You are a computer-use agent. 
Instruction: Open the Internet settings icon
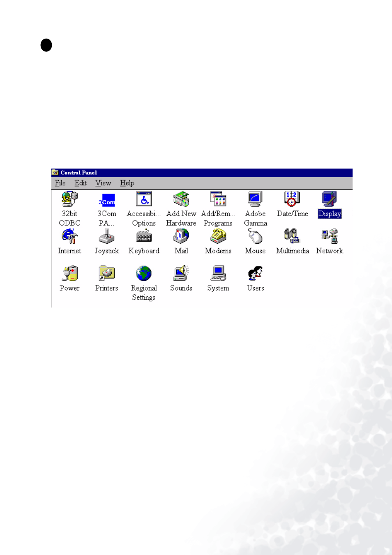pyautogui.click(x=69, y=236)
